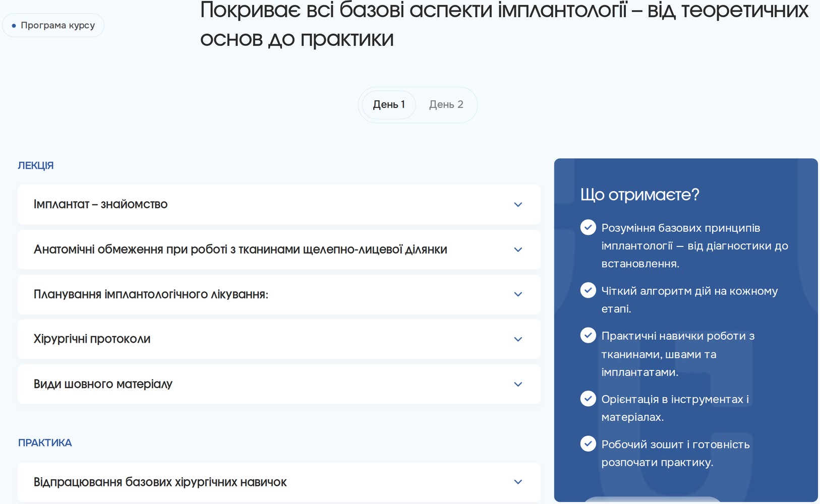Click the ЛЕКЦІЯ section label
Image resolution: width=820 pixels, height=504 pixels.
[36, 165]
